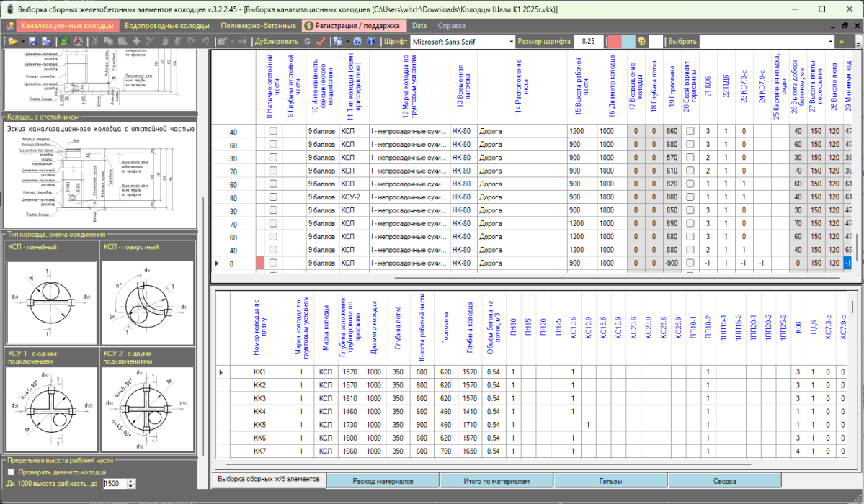The image size is (864, 504).
Task: Click the red AutoCAD export icon
Action: [x=78, y=42]
